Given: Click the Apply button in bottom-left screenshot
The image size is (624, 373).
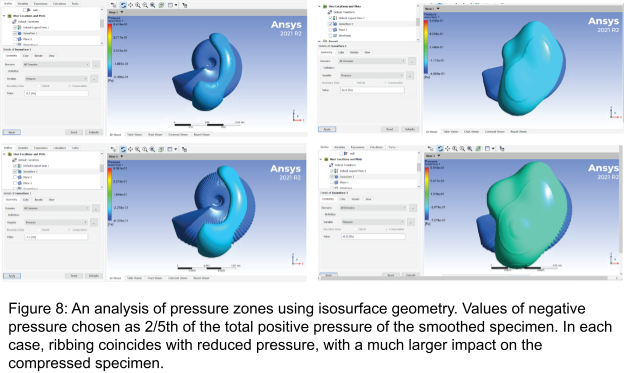Looking at the screenshot, I should pyautogui.click(x=12, y=276).
